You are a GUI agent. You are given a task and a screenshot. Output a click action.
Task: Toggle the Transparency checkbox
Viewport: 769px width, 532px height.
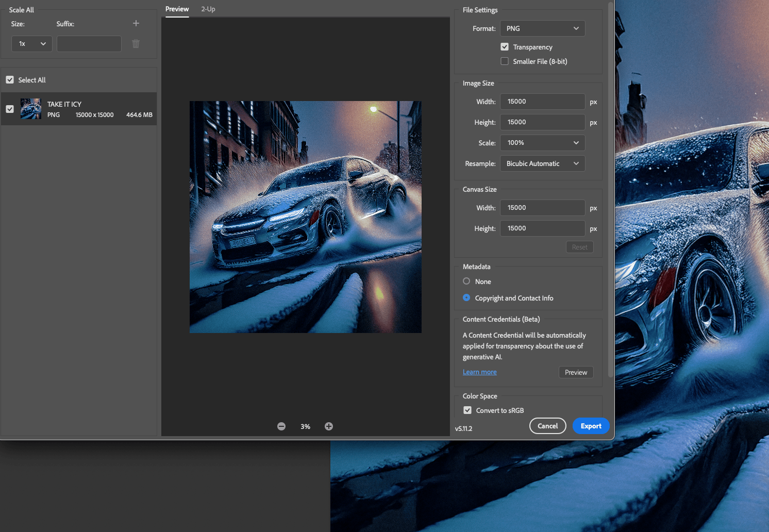[505, 47]
